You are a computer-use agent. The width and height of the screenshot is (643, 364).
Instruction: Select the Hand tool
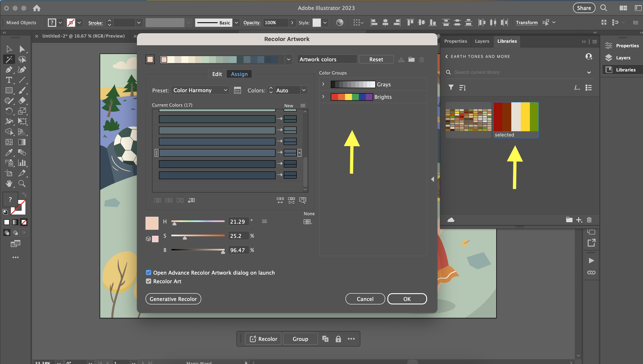9,184
